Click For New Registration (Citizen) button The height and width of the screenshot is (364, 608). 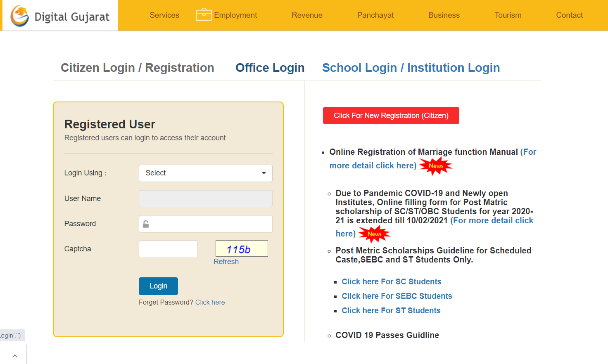[391, 116]
